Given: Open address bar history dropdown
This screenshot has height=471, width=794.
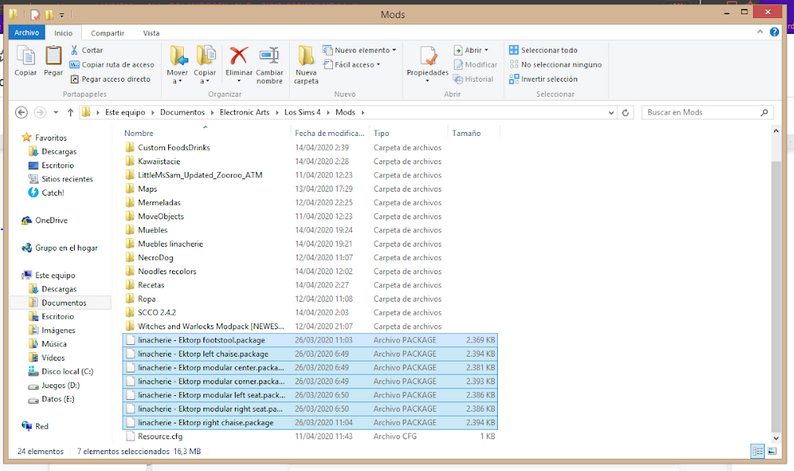Looking at the screenshot, I should pyautogui.click(x=611, y=112).
